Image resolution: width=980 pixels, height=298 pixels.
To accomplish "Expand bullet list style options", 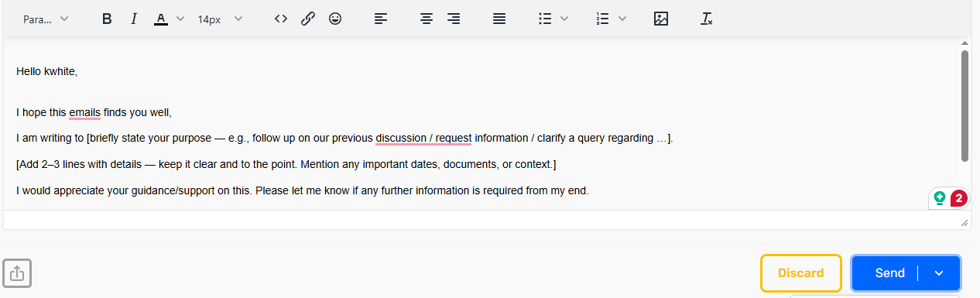I will (564, 19).
